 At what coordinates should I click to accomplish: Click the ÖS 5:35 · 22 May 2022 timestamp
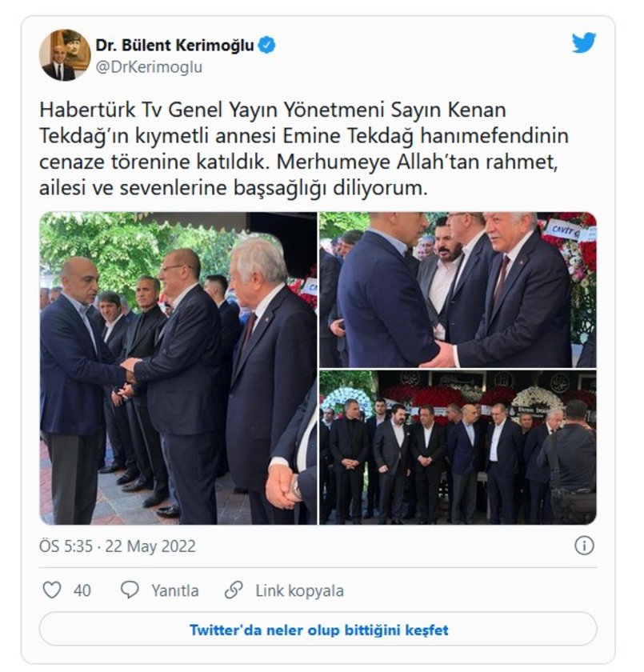(x=118, y=546)
